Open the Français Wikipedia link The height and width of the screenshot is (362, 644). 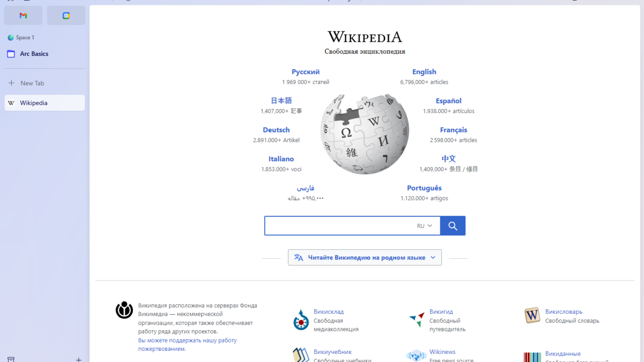(x=453, y=130)
